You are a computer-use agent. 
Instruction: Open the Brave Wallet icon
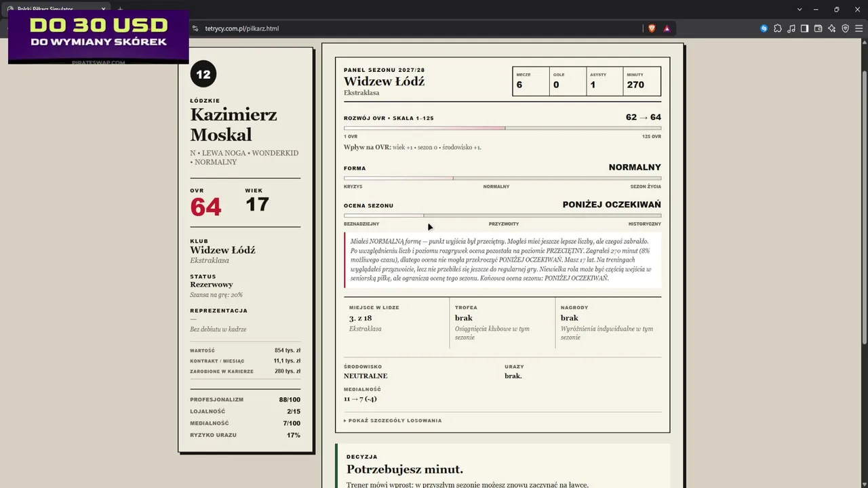click(x=818, y=28)
